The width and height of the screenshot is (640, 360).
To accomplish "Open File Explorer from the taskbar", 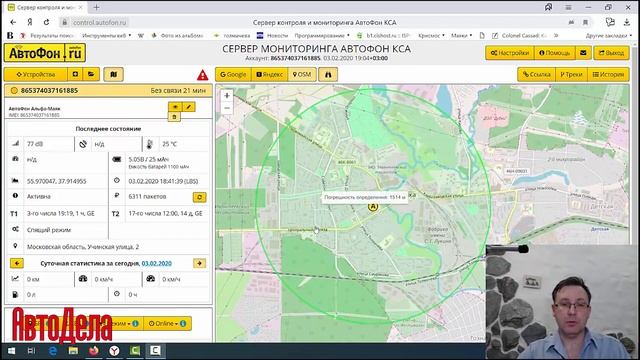I will [73, 351].
